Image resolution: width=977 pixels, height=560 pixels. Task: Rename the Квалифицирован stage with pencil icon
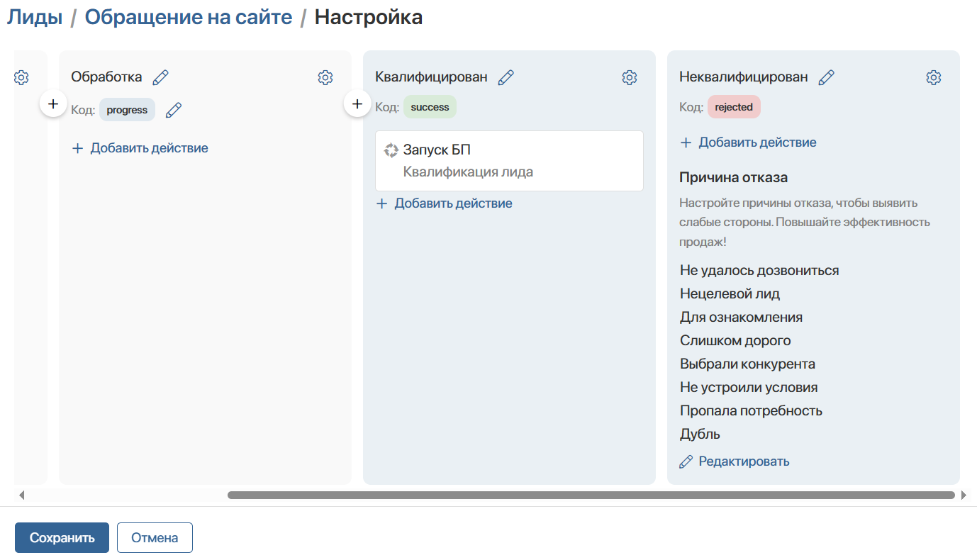(x=506, y=77)
